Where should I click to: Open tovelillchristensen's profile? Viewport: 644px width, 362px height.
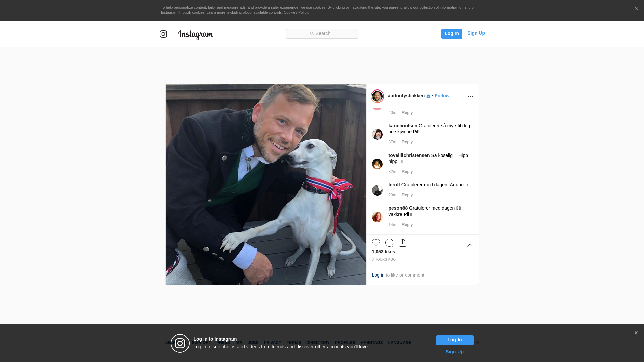tap(409, 155)
